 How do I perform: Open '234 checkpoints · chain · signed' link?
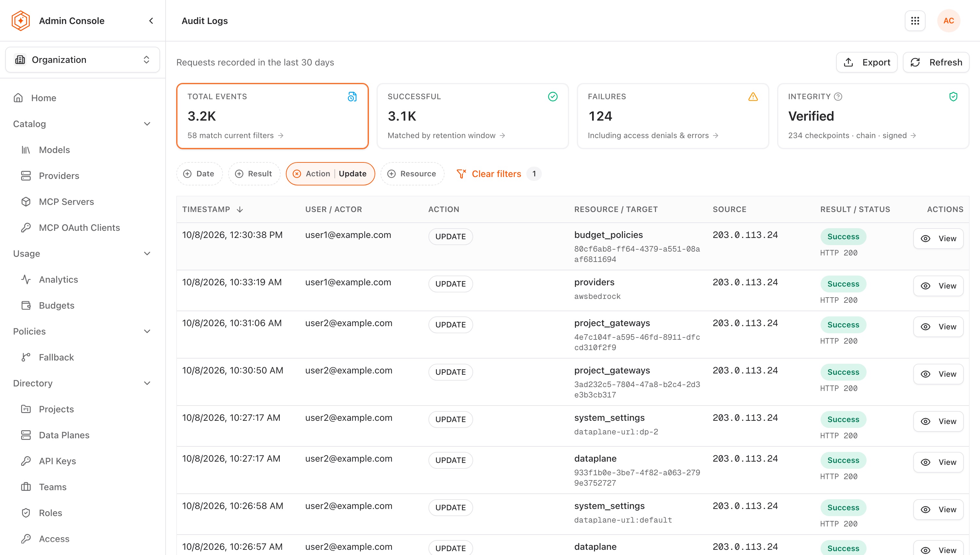coord(852,135)
